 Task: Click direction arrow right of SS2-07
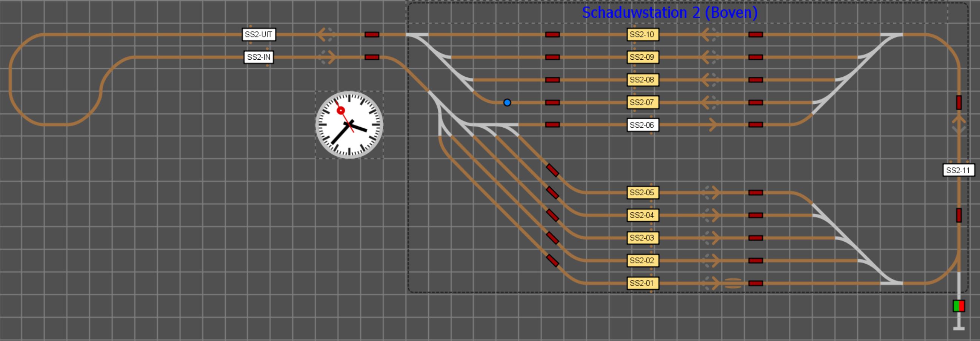709,102
